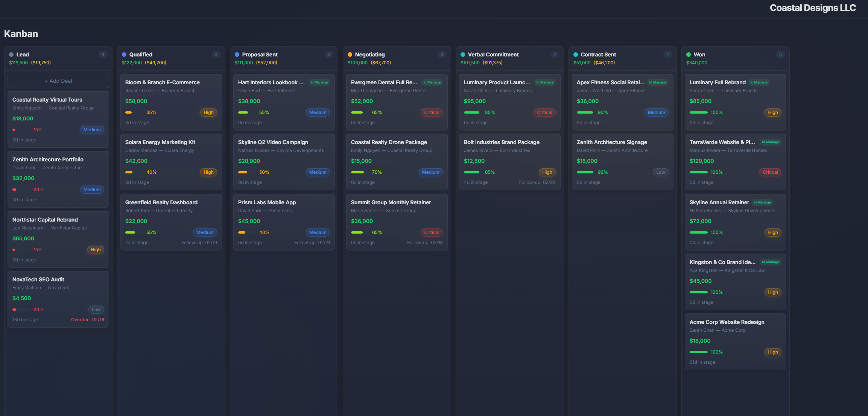
Task: Toggle Critical priority on Evergreen Dental deal
Action: coord(432,112)
